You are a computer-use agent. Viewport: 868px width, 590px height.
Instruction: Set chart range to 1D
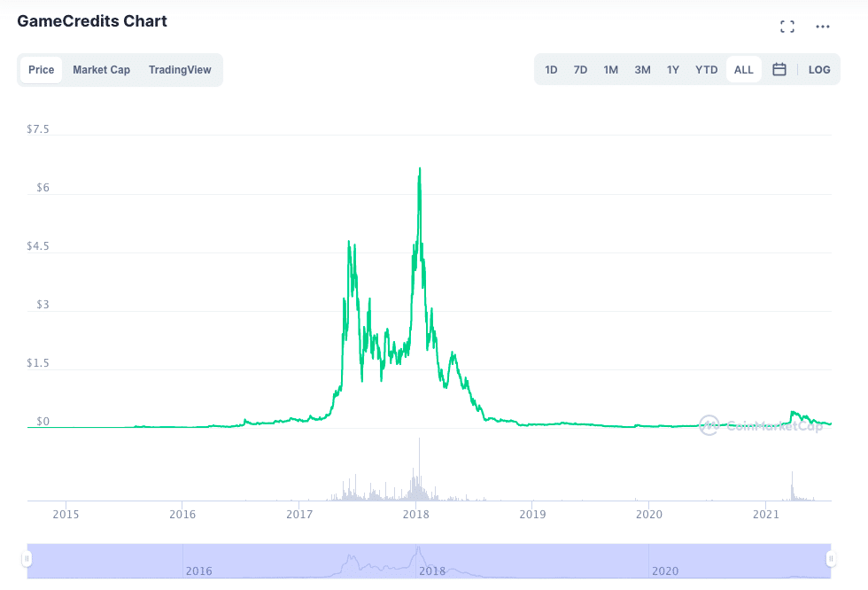click(551, 70)
